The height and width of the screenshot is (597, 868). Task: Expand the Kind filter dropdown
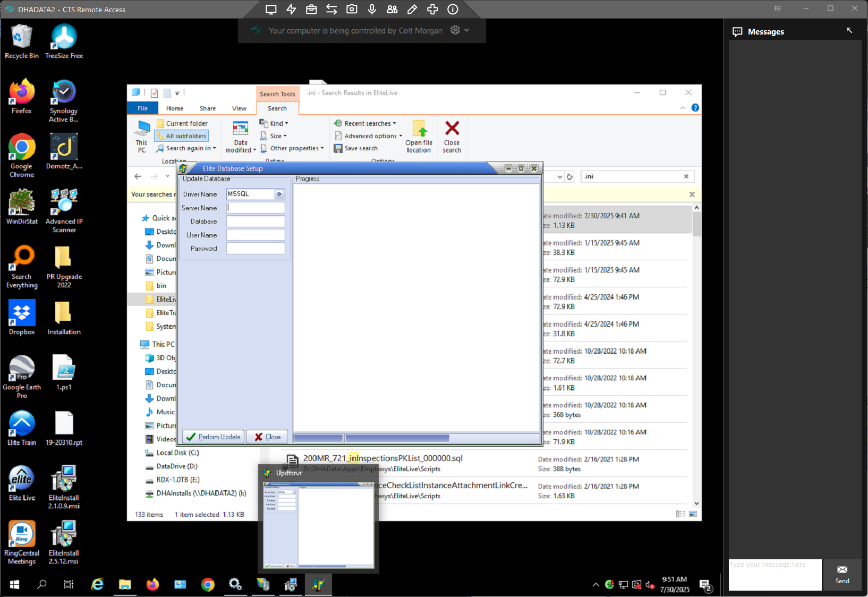click(x=274, y=123)
